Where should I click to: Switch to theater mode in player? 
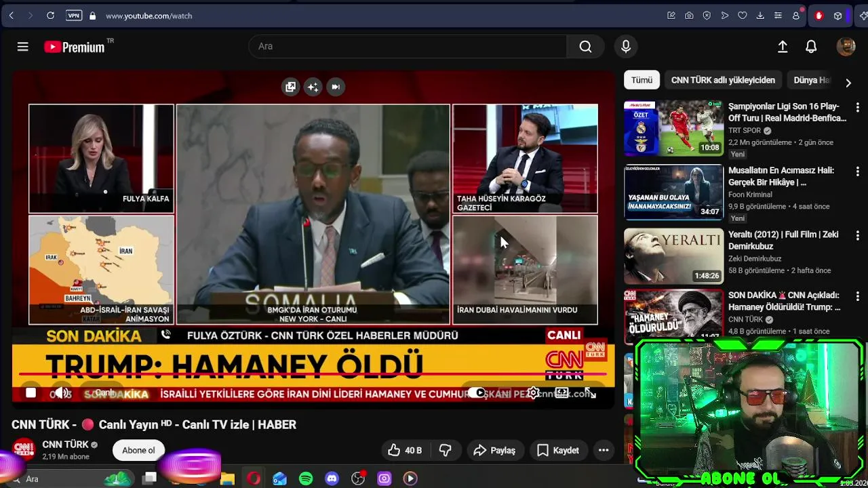(561, 392)
